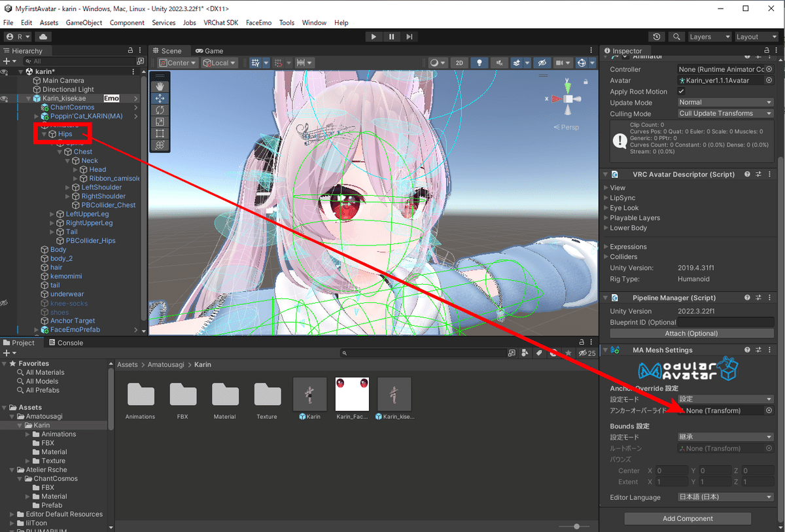Select the Move tool in scene overlay
785x532 pixels.
[160, 98]
